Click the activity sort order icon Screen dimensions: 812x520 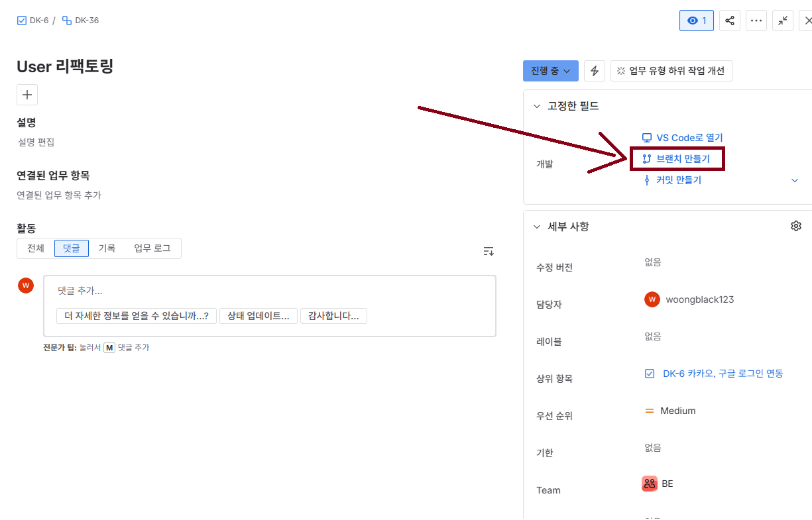(x=489, y=251)
